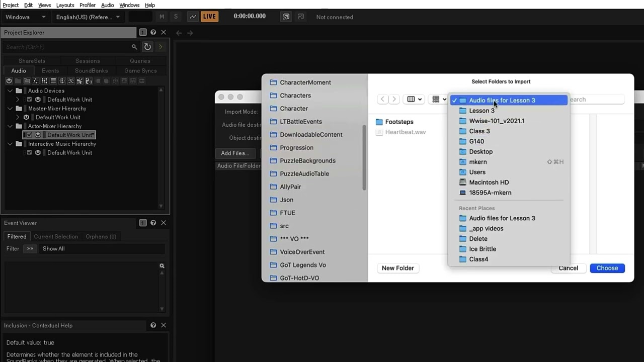
Task: Collapse the Master-Mixer Hierarchy folder
Action: [x=10, y=109]
